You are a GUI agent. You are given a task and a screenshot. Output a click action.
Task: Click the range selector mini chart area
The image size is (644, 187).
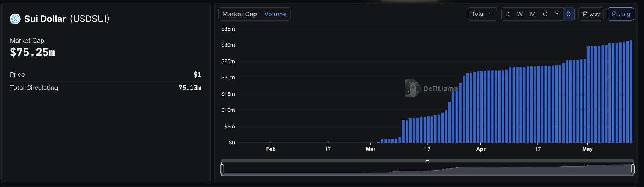(427, 169)
